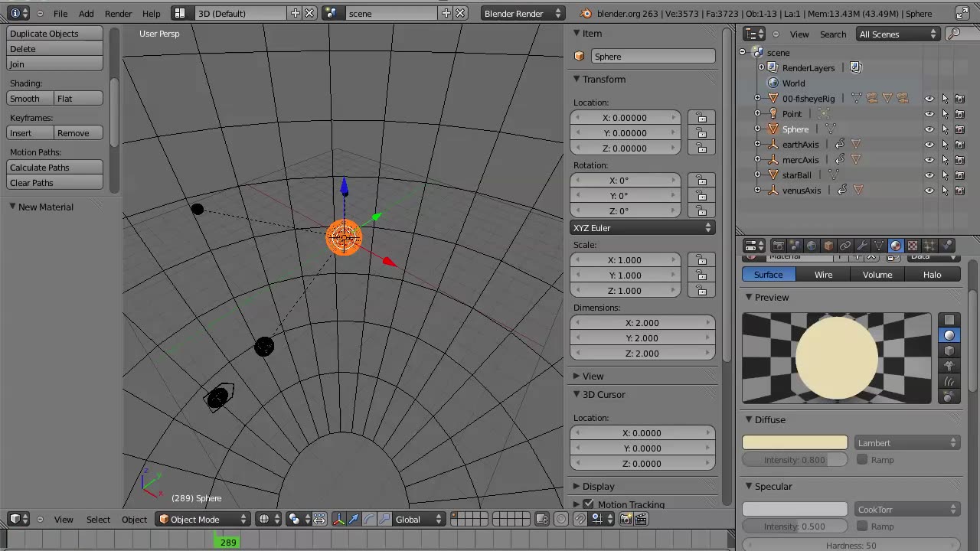Open the XYZ Euler rotation mode dropdown
The width and height of the screenshot is (980, 551).
[642, 227]
